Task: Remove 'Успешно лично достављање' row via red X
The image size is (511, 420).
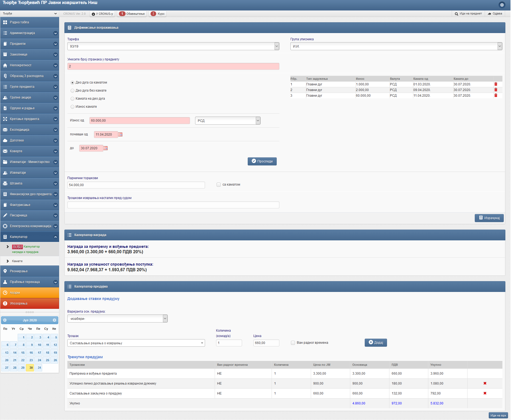Action: 485,383
